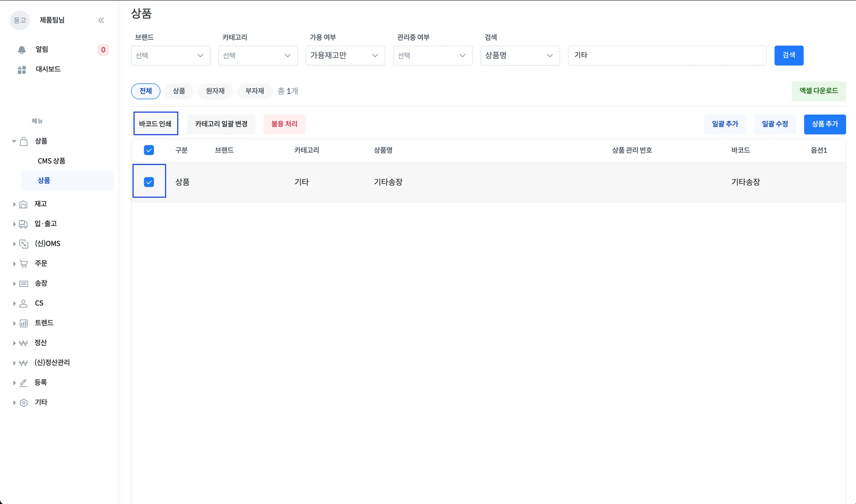This screenshot has width=856, height=504.
Task: Collapse sidebar with double chevron icon
Action: [101, 20]
